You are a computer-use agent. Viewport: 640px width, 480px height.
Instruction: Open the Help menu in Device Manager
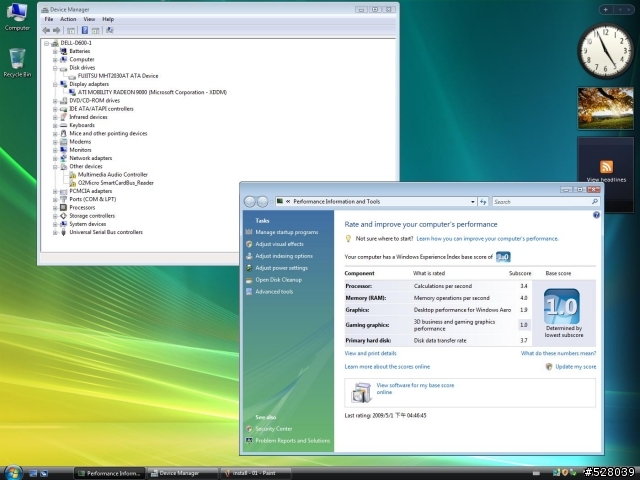[108, 19]
